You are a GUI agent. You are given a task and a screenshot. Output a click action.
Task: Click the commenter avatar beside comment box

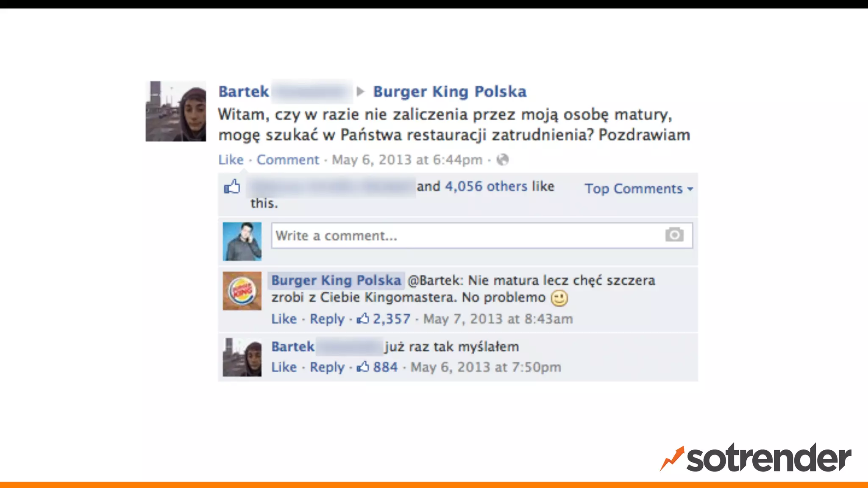click(x=242, y=241)
